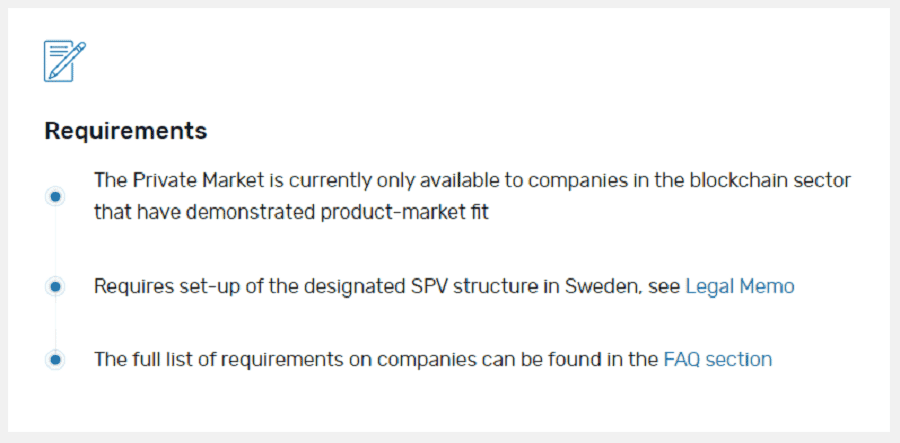
Task: Open the Legal Memo link
Action: pyautogui.click(x=740, y=286)
